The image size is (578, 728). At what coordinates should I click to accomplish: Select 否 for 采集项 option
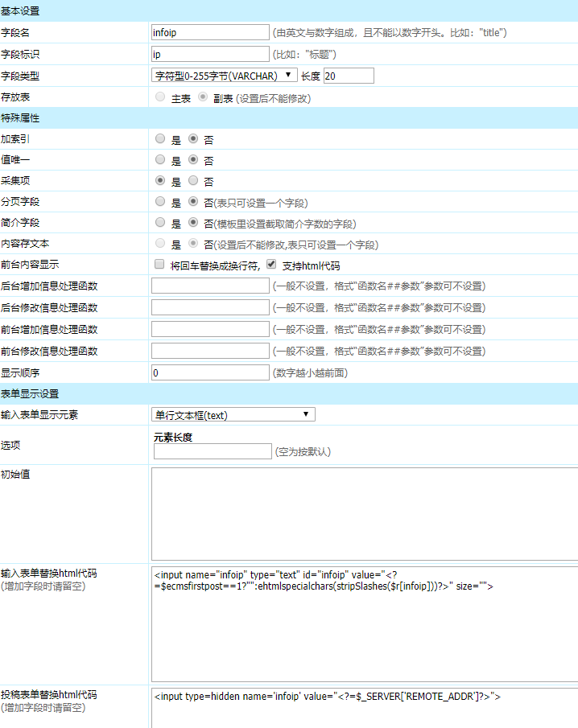point(193,181)
